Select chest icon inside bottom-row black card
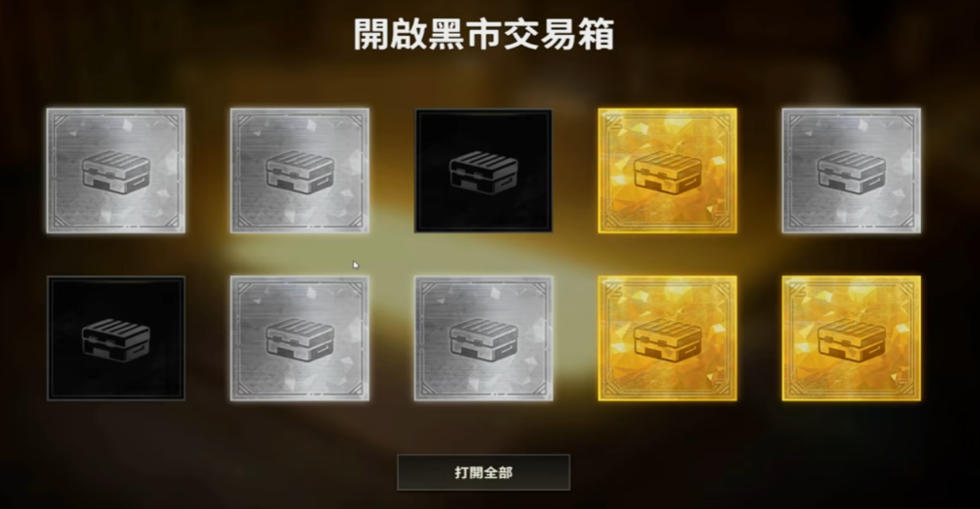This screenshot has height=509, width=980. pos(115,339)
